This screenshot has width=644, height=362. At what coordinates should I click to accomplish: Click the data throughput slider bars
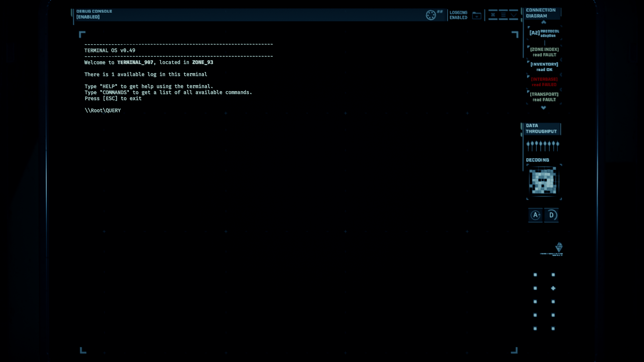tap(542, 145)
